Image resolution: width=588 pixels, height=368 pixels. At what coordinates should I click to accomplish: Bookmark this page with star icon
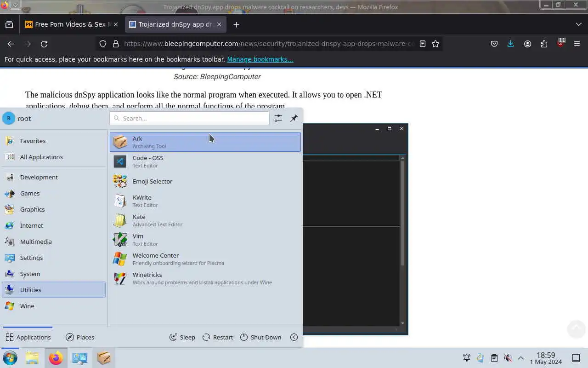(435, 44)
